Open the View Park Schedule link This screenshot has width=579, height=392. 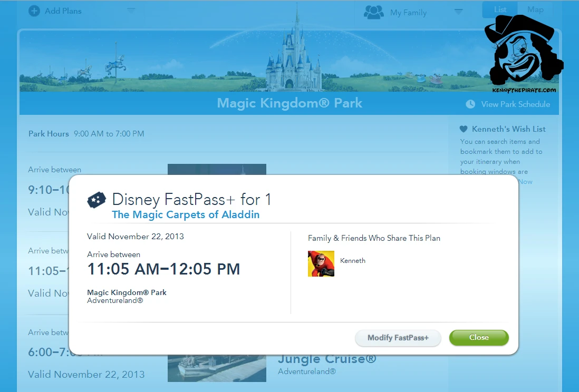(x=515, y=104)
